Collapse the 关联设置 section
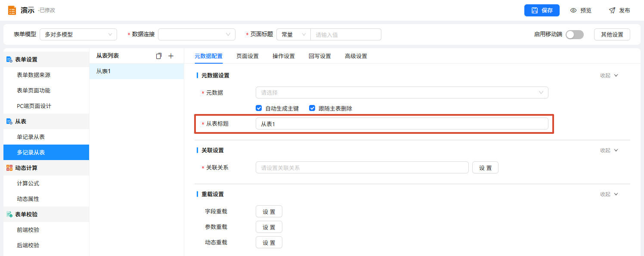 609,150
